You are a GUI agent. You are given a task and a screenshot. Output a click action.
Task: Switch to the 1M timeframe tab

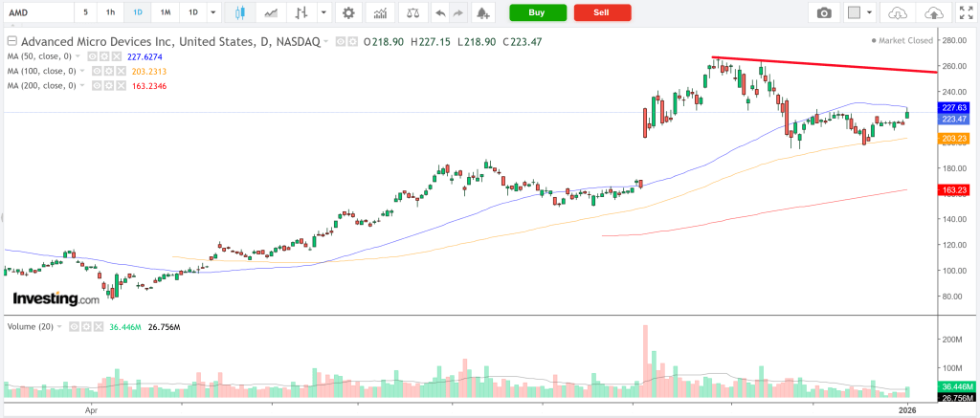(166, 12)
